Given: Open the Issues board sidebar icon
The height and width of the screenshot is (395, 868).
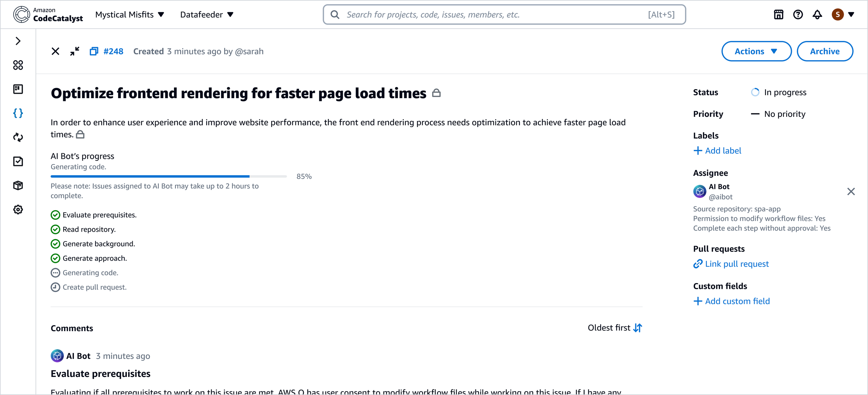Looking at the screenshot, I should pos(18,89).
